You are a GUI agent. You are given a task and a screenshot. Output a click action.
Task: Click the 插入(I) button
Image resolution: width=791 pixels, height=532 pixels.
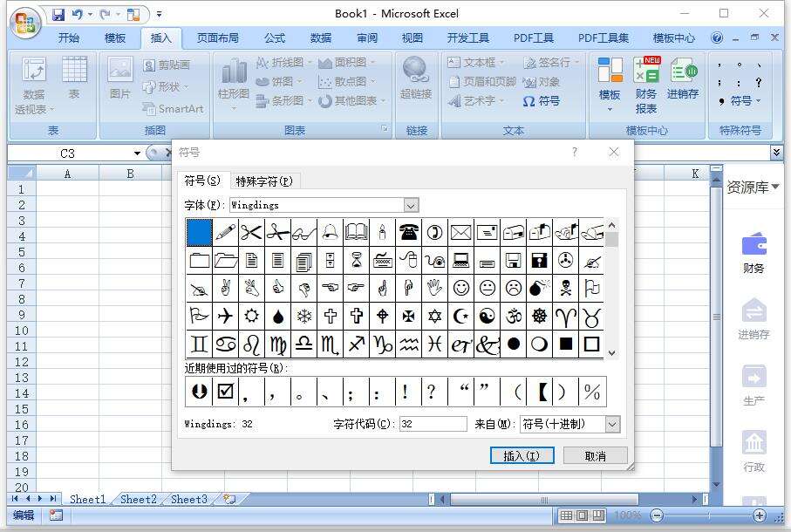point(522,456)
